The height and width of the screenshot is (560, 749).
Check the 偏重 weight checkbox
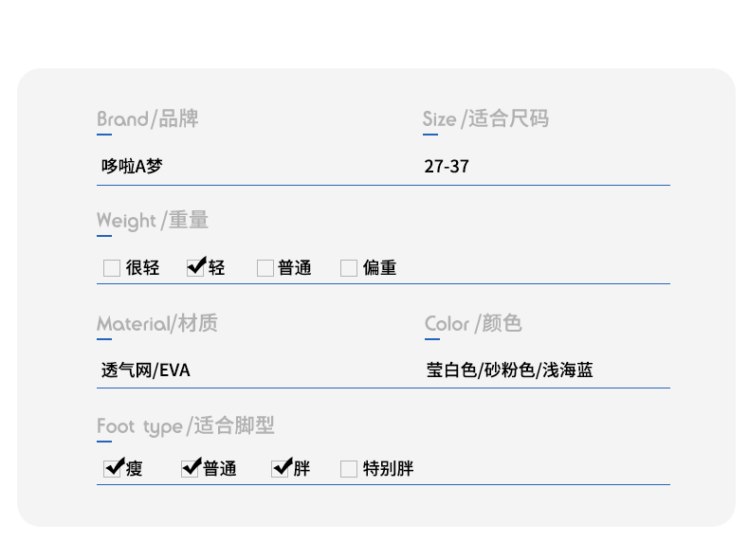click(x=349, y=268)
